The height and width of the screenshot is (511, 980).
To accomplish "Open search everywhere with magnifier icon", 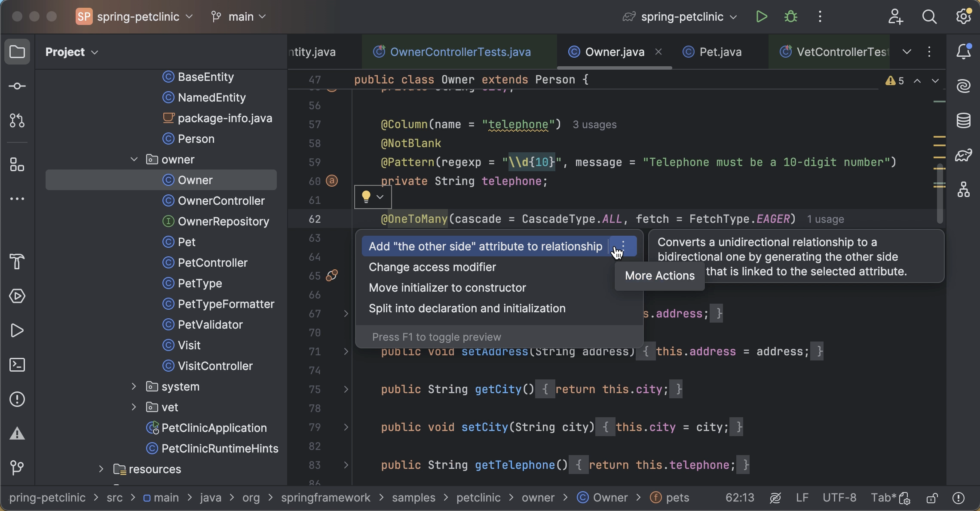I will (930, 16).
